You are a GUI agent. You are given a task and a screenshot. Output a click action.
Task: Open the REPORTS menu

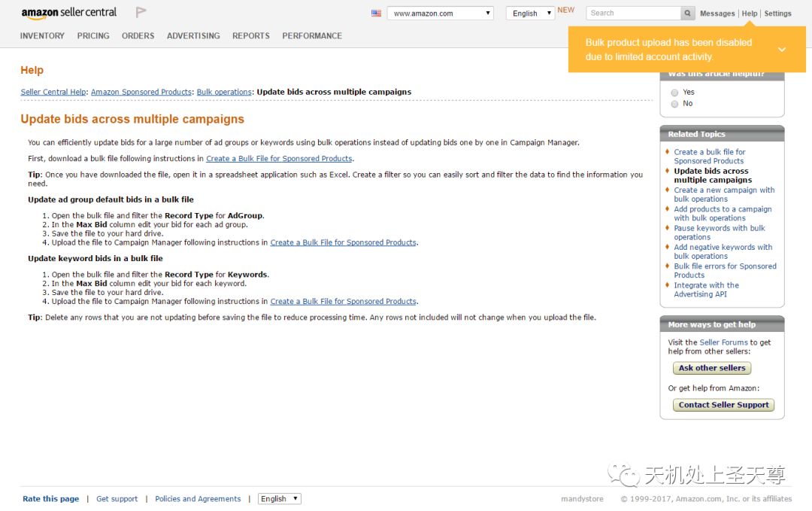[250, 36]
